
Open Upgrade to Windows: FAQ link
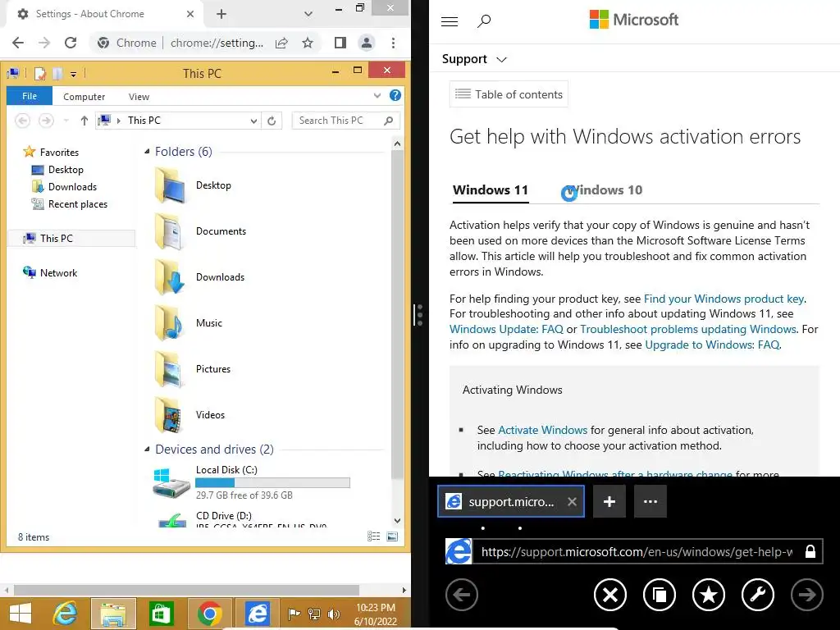pyautogui.click(x=712, y=345)
